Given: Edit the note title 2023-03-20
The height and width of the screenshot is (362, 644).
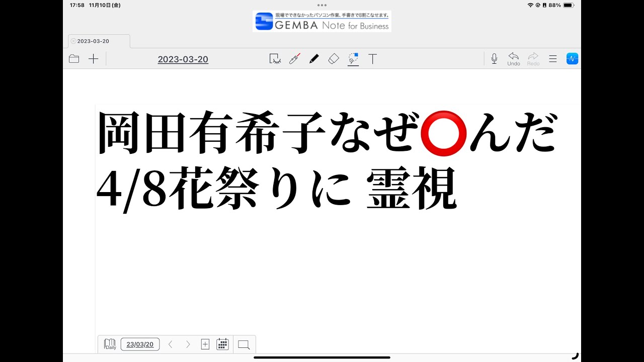Looking at the screenshot, I should (183, 59).
